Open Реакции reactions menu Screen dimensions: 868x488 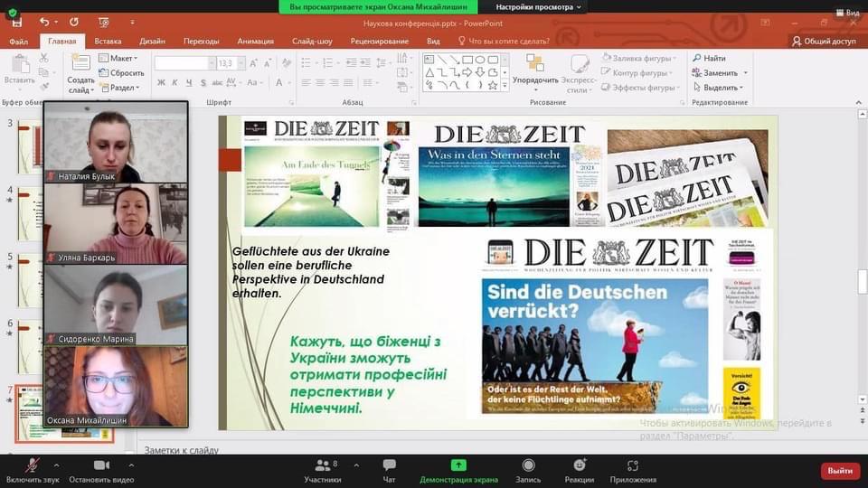click(x=580, y=465)
